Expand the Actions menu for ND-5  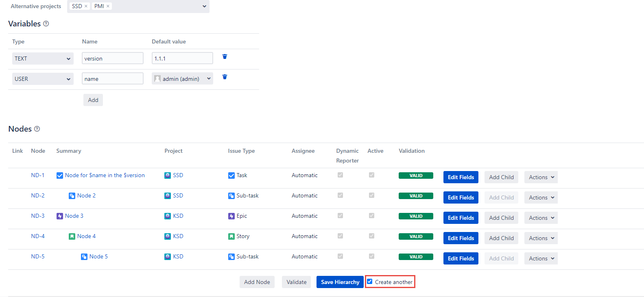541,258
